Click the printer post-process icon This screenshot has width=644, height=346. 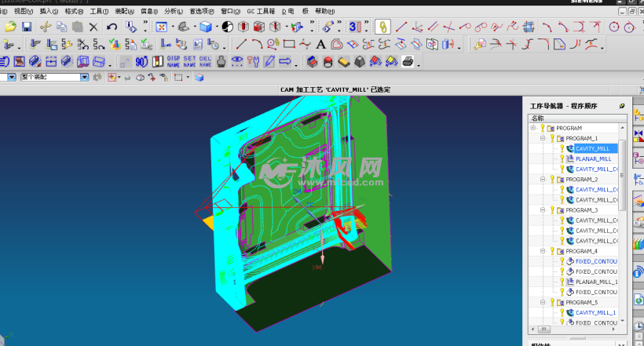click(408, 61)
